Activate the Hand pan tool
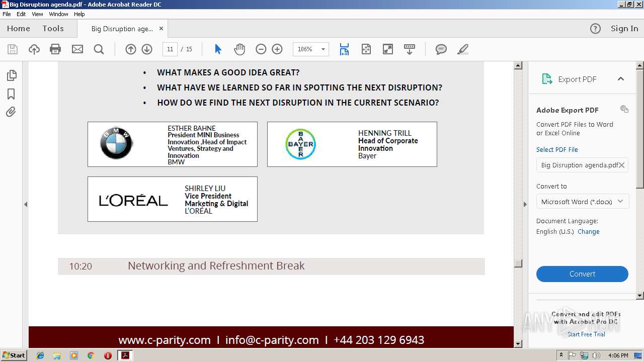The height and width of the screenshot is (362, 644). point(239,49)
